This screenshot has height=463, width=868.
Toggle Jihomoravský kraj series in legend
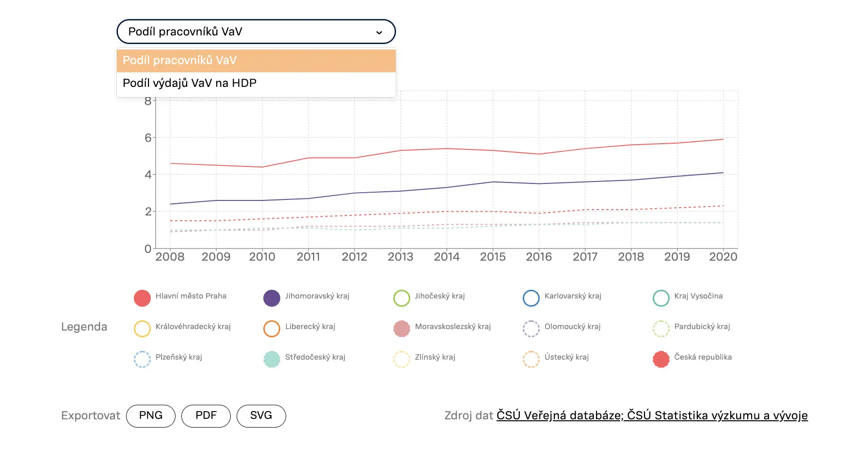pyautogui.click(x=272, y=298)
